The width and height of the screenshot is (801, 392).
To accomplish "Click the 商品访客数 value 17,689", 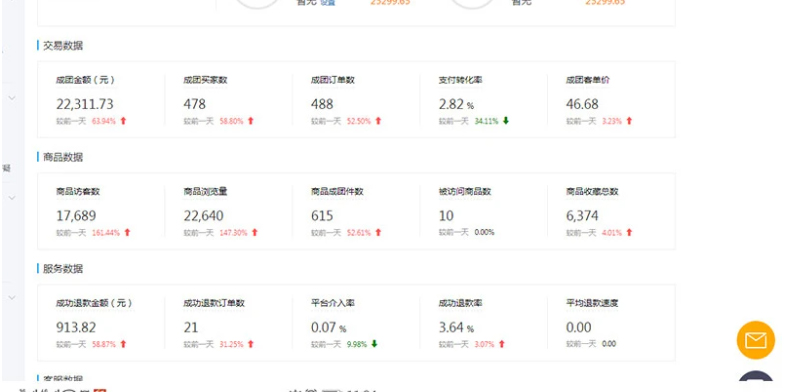I will pos(76,216).
